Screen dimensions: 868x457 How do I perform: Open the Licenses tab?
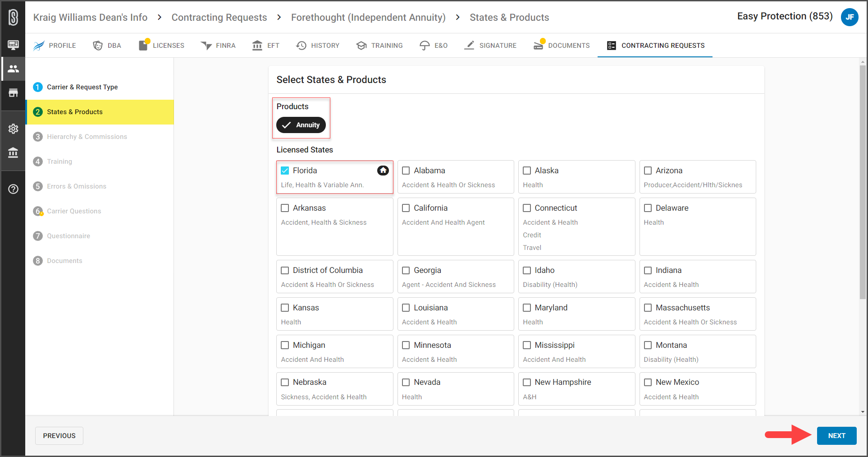tap(162, 46)
